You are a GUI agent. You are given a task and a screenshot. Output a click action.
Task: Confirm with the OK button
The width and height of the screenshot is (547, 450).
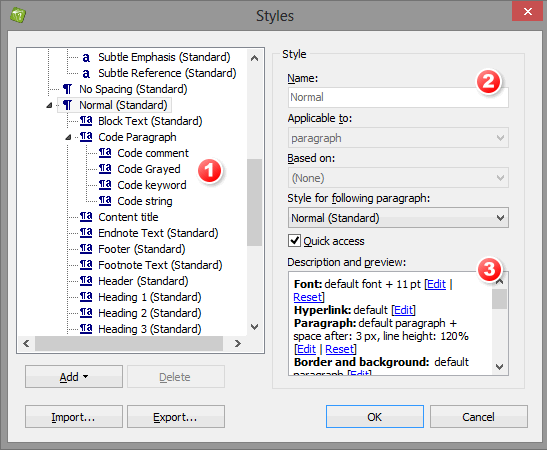pyautogui.click(x=375, y=417)
